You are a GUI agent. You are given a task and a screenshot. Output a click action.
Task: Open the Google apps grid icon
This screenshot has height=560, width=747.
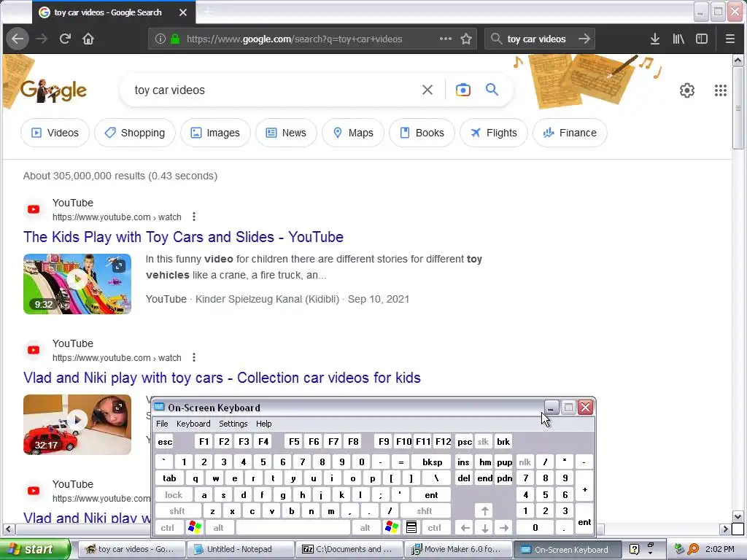pyautogui.click(x=721, y=90)
